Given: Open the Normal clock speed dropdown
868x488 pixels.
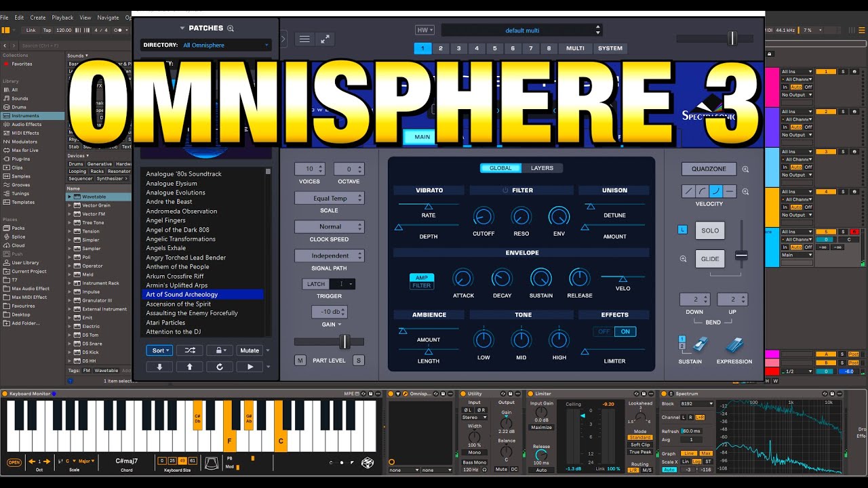Looking at the screenshot, I should tap(330, 226).
